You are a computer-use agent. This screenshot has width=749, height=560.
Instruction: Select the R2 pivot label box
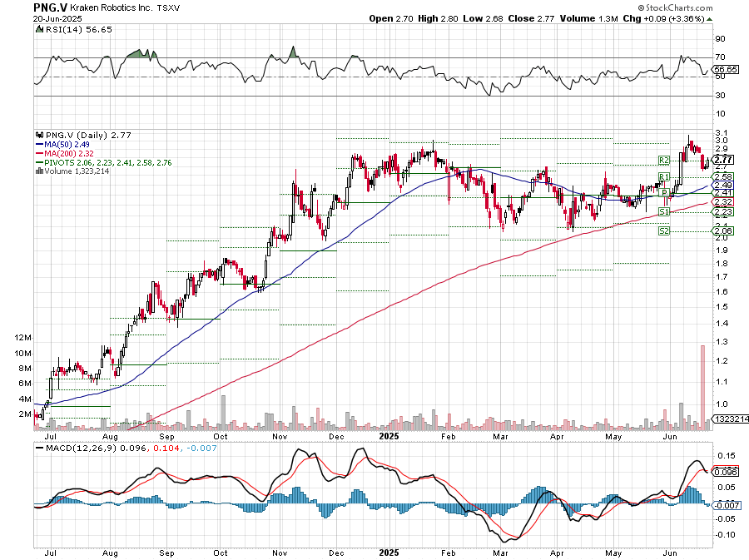pos(663,160)
